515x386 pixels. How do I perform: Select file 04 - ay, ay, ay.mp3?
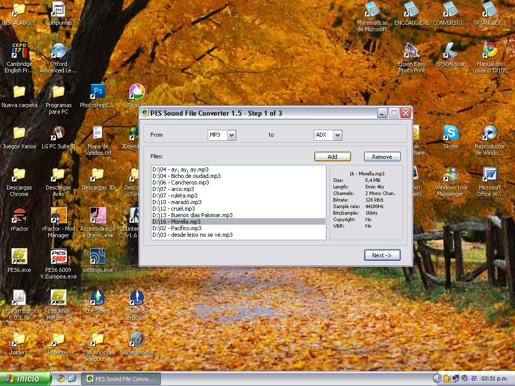click(x=238, y=169)
